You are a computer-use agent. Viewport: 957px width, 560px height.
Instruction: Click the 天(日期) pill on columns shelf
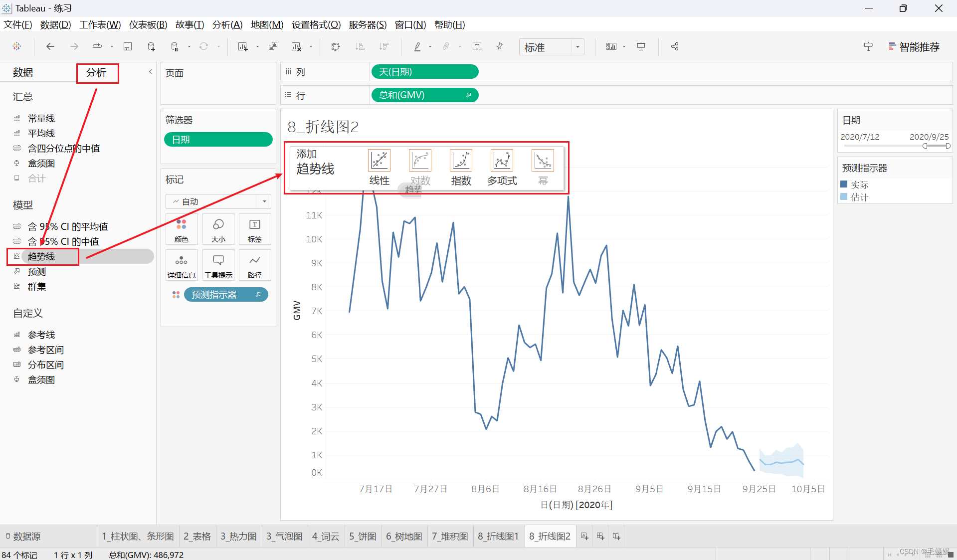point(425,72)
